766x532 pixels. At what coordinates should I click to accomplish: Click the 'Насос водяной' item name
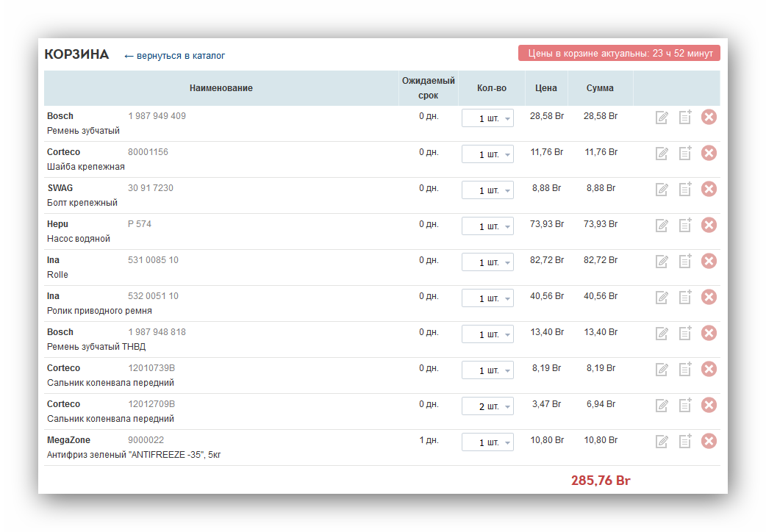tap(79, 239)
